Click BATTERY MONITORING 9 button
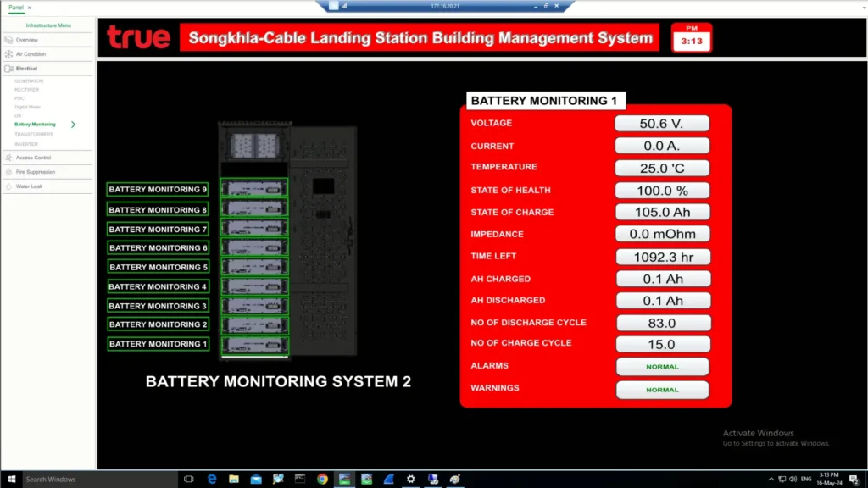The image size is (868, 488). coord(159,189)
